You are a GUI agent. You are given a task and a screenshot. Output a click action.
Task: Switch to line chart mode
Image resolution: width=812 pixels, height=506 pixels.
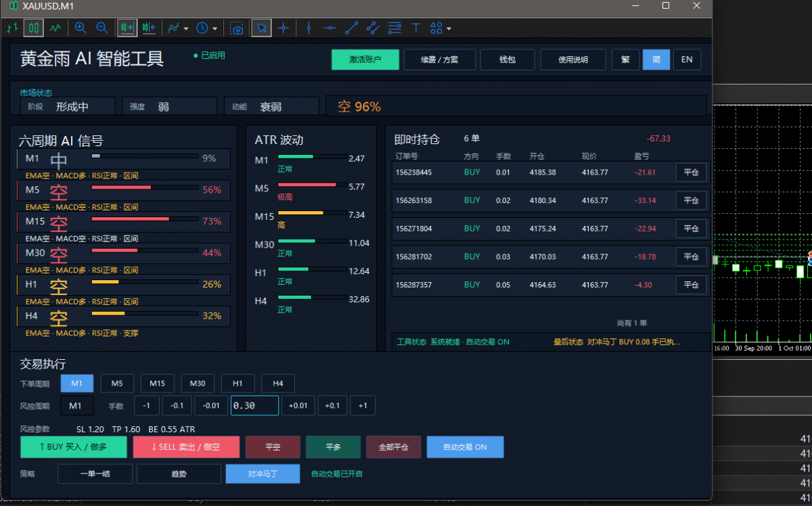point(55,28)
